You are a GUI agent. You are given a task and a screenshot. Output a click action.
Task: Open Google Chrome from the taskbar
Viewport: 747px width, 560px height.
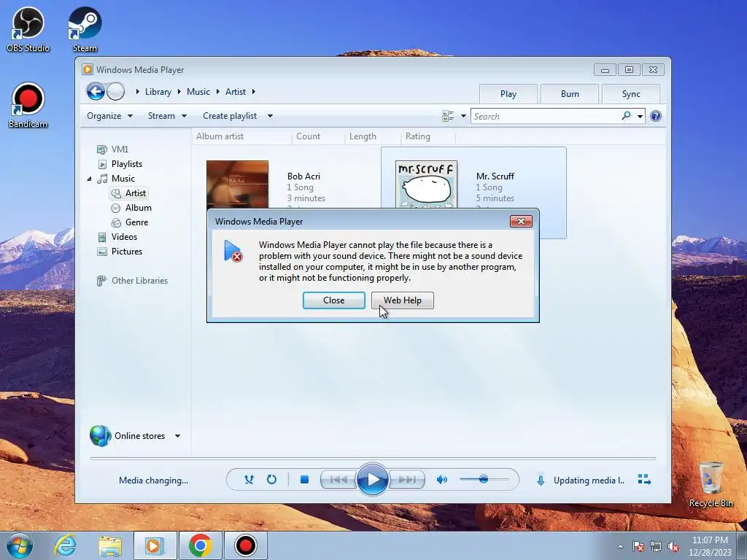[x=200, y=545]
